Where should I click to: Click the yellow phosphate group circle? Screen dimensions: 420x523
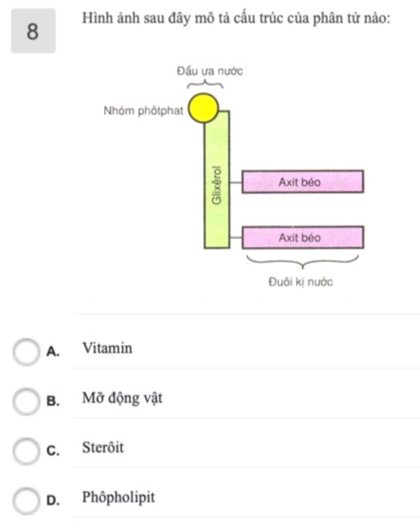click(x=203, y=108)
